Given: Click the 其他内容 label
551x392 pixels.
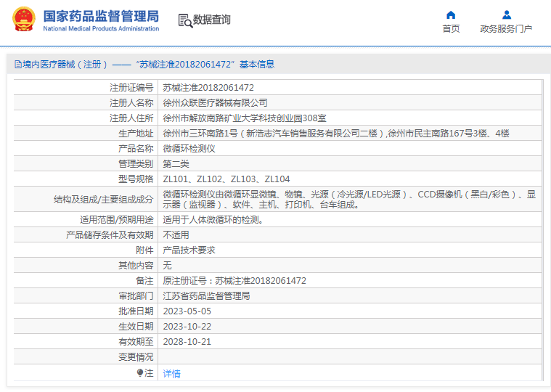Looking at the screenshot, I should click(136, 266).
